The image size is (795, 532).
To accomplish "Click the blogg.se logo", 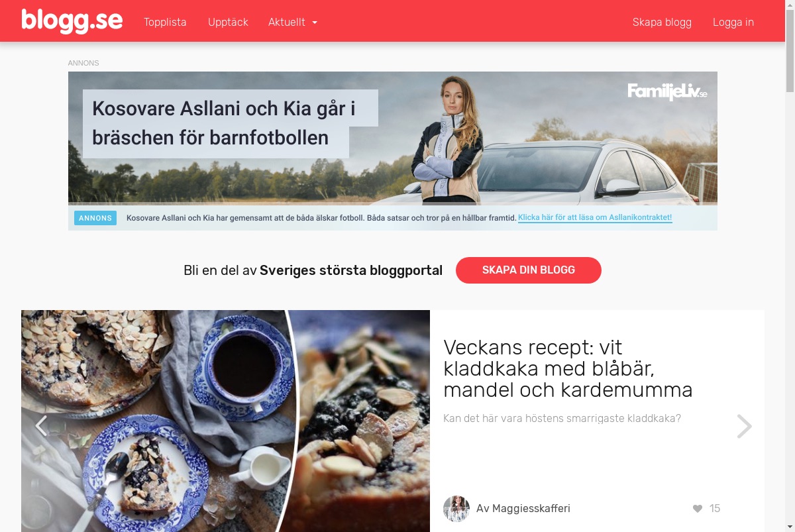I will pyautogui.click(x=72, y=21).
